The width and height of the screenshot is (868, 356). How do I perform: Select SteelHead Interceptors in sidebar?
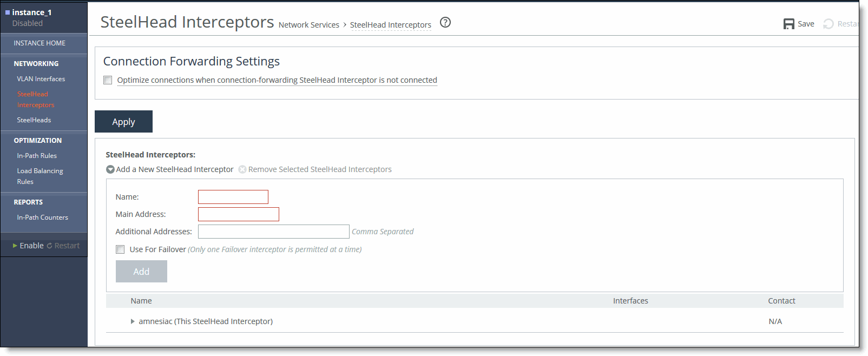tap(36, 100)
